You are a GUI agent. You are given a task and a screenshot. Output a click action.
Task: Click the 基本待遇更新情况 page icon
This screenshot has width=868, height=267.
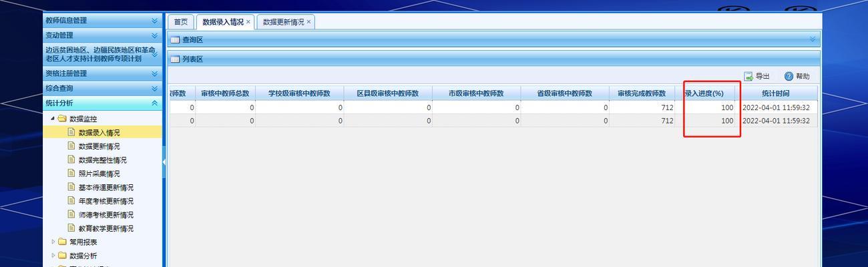[71, 187]
